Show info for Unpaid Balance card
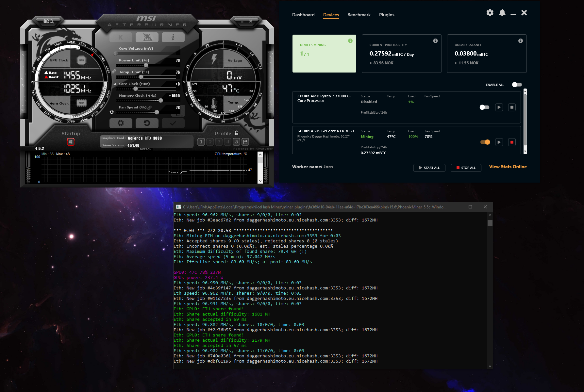Screen dimensions: 584x392 tap(521, 41)
